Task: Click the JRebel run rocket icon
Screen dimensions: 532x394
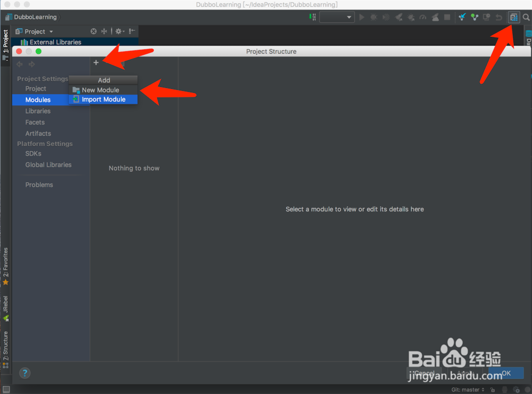Action: 398,17
